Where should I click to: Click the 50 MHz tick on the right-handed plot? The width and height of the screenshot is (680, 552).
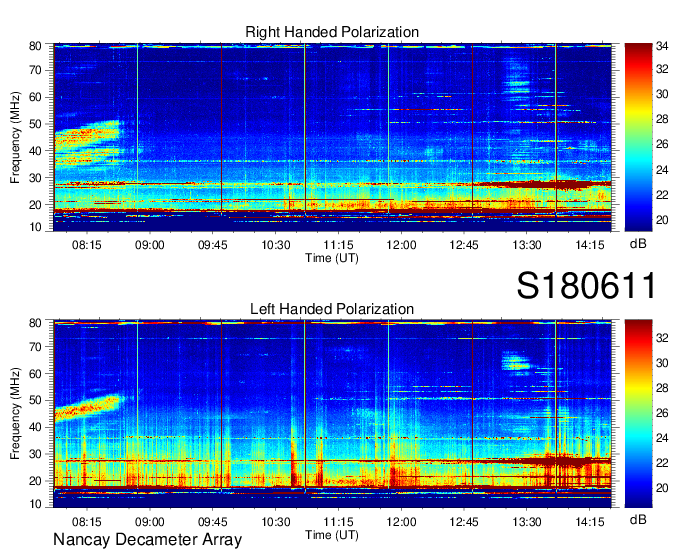point(35,124)
